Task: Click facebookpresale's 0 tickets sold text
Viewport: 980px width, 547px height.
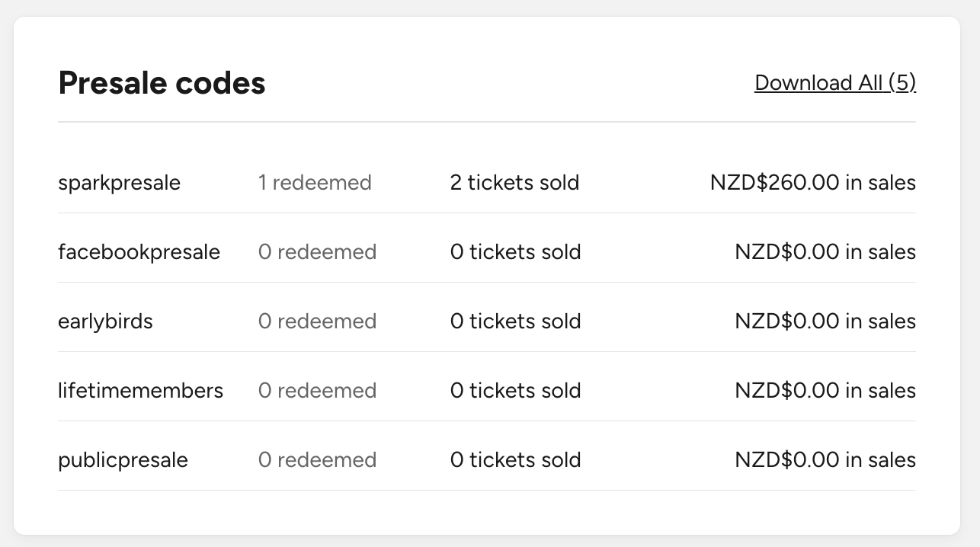Action: click(x=515, y=252)
